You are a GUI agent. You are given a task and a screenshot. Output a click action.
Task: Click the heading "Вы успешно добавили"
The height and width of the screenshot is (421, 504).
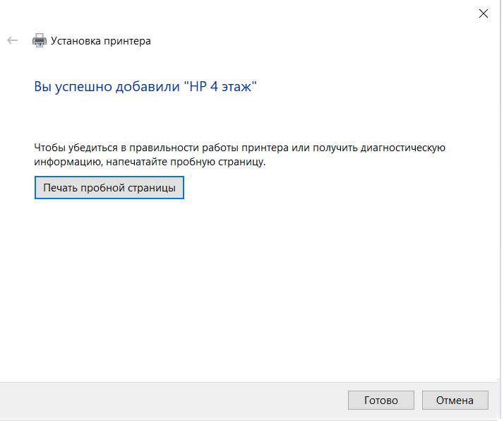[x=107, y=87]
